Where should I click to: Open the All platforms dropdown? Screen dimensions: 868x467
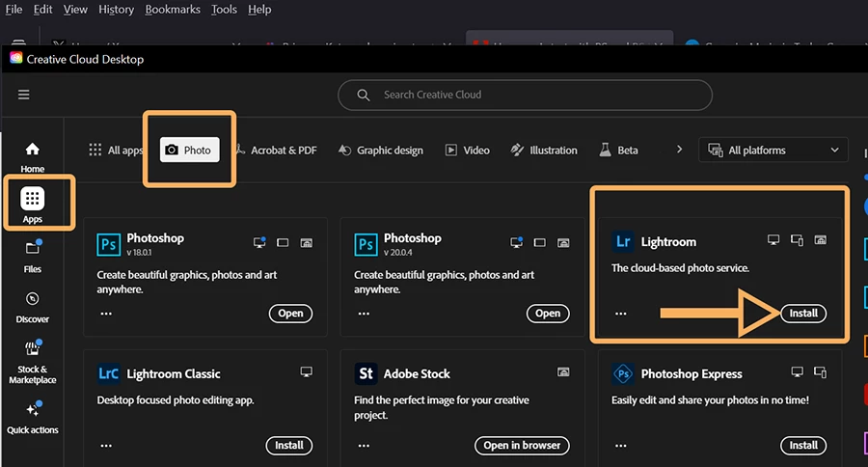click(x=773, y=151)
